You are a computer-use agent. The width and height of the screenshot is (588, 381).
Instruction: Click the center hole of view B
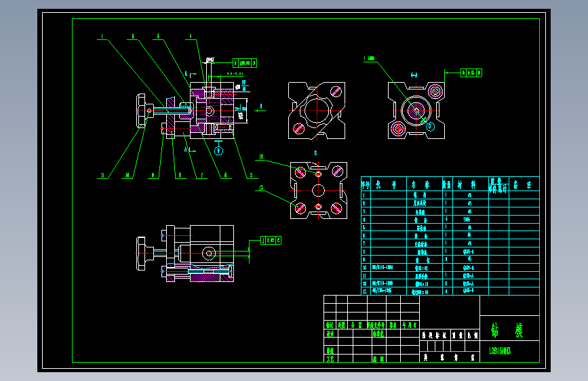318,190
